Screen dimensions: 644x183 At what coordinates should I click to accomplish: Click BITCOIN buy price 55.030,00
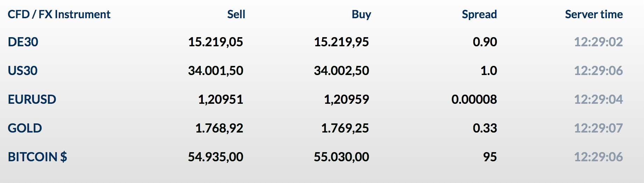tap(341, 157)
